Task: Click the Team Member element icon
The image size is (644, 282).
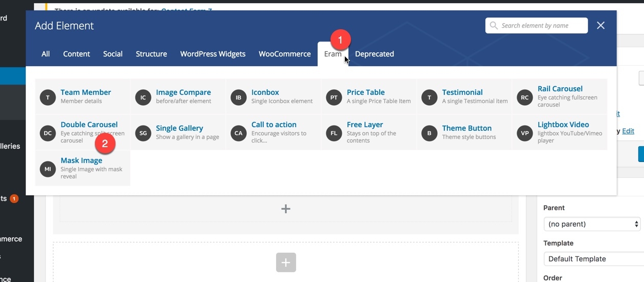Action: 48,97
